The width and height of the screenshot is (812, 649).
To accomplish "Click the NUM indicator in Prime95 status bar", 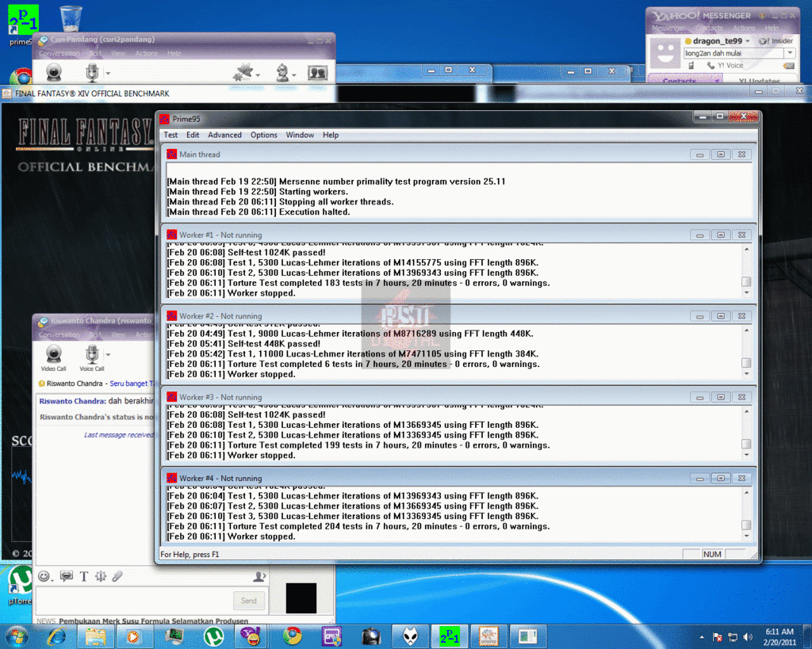I will [x=712, y=554].
